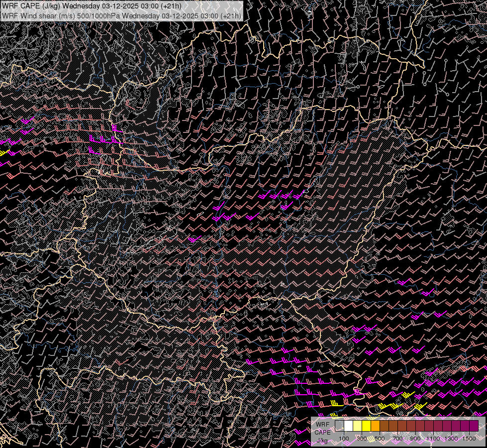
Task: Click the 100 label on the legend scale
Action: 344,439
